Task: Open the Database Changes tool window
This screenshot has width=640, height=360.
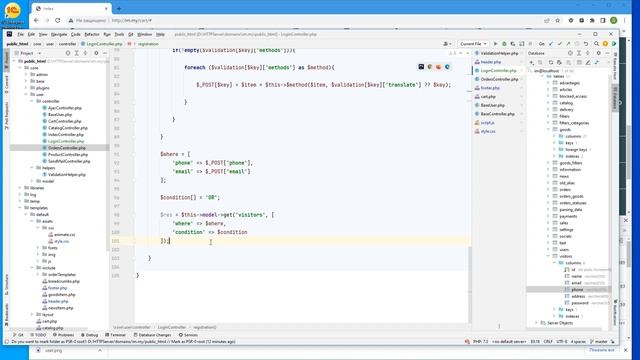Action: 152,335
